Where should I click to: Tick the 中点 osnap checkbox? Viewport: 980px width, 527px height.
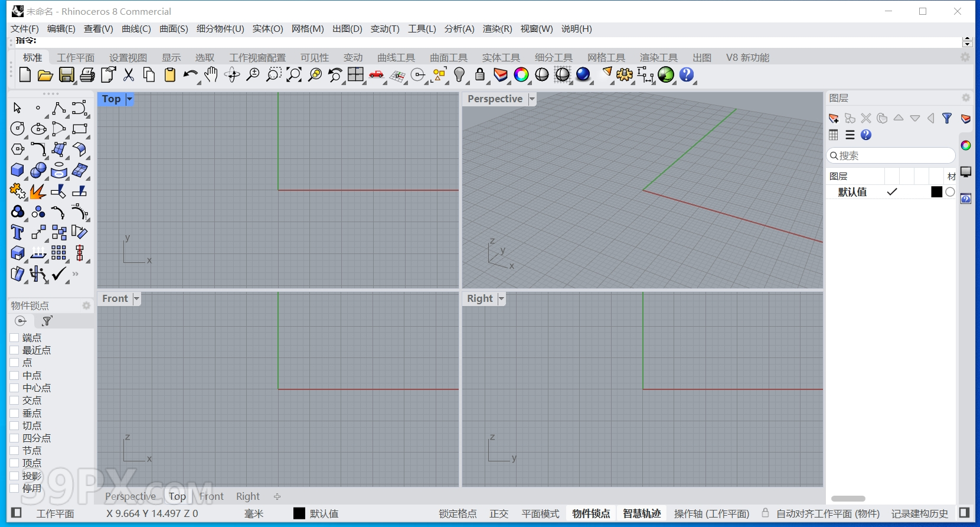(15, 375)
